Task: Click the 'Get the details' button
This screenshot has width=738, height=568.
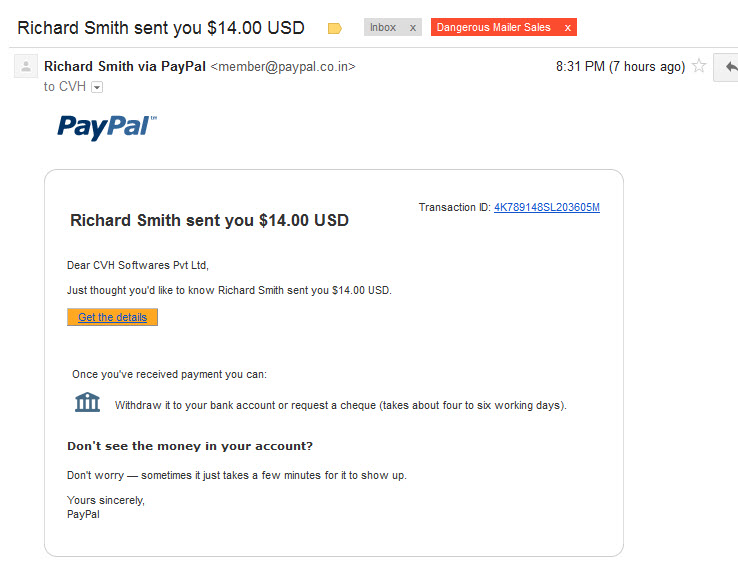Action: 112,317
